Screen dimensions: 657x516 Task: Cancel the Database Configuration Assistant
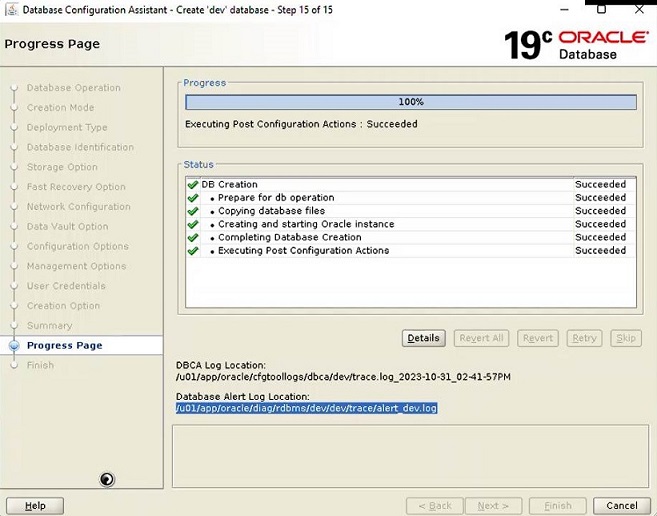pyautogui.click(x=622, y=506)
